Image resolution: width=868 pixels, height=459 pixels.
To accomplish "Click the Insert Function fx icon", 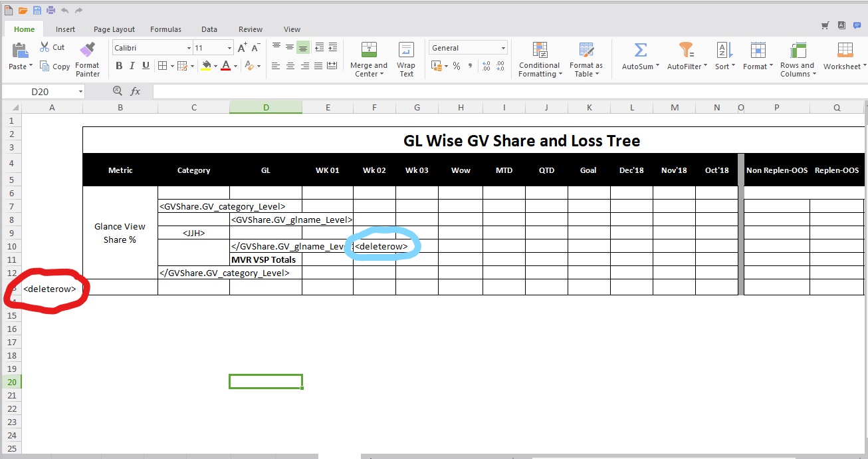I will click(x=135, y=91).
